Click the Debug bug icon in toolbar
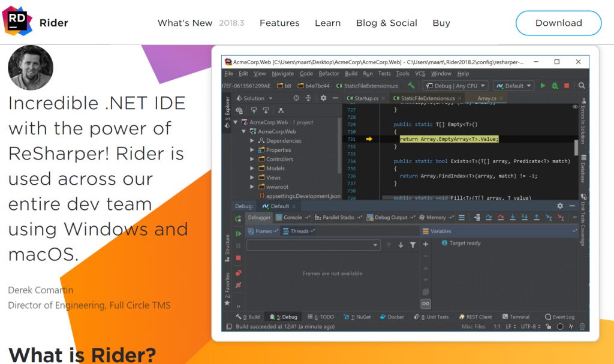The width and height of the screenshot is (614, 364). (555, 86)
